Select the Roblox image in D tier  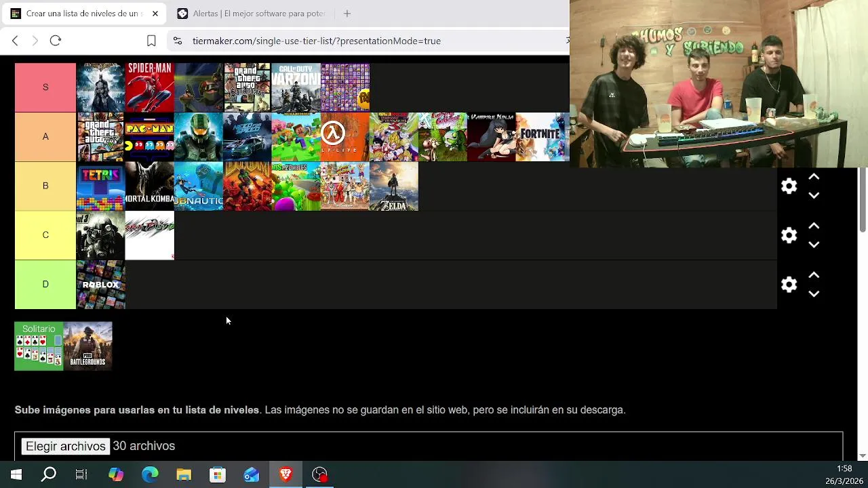101,285
